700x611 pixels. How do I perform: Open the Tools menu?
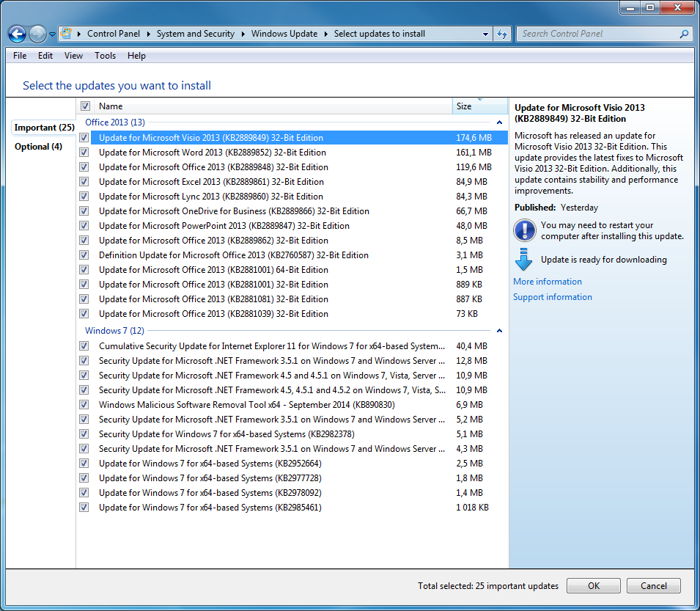pyautogui.click(x=105, y=56)
